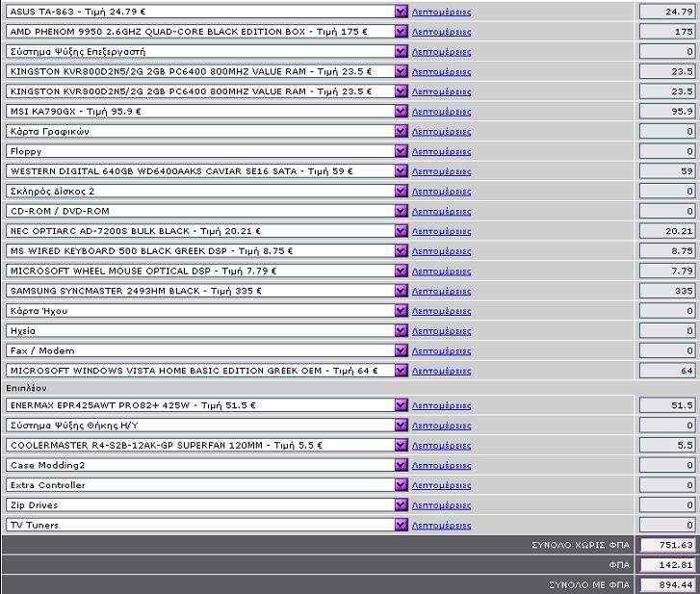Viewport: 700px width, 594px height.
Task: Click Λεπτομέρειες link for Case Modding2
Action: [x=441, y=465]
